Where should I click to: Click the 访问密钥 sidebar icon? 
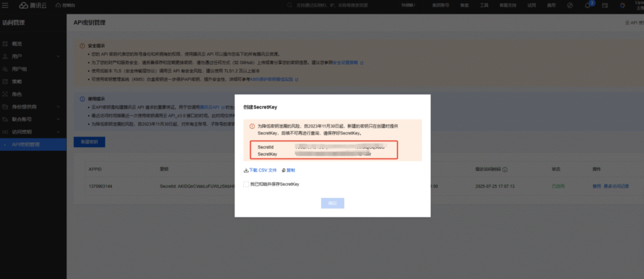(x=5, y=132)
